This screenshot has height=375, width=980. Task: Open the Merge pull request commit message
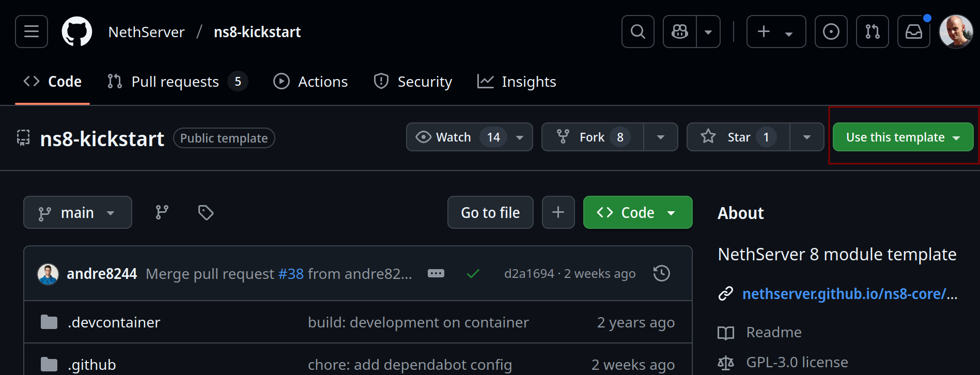(210, 274)
